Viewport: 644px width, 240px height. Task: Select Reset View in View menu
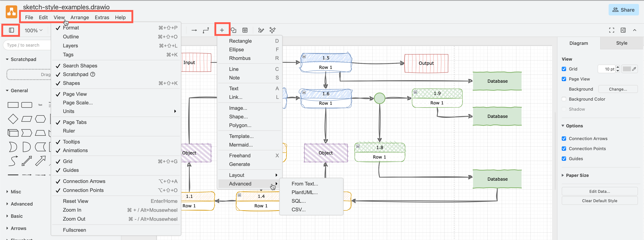(116, 201)
